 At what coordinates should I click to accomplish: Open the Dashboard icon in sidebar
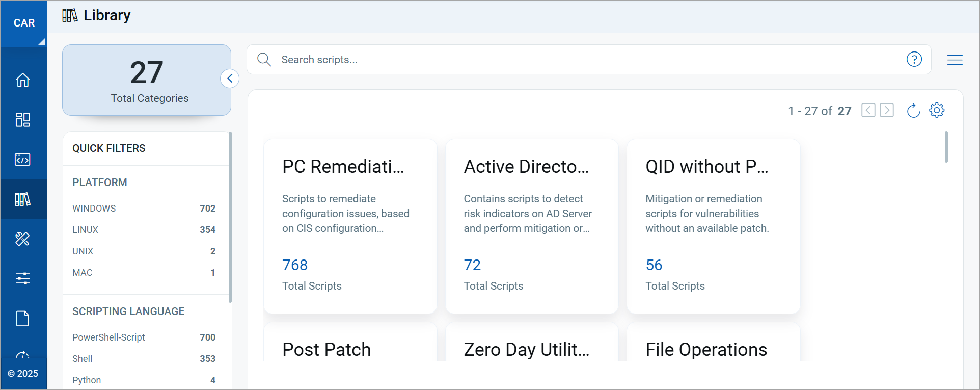(23, 120)
